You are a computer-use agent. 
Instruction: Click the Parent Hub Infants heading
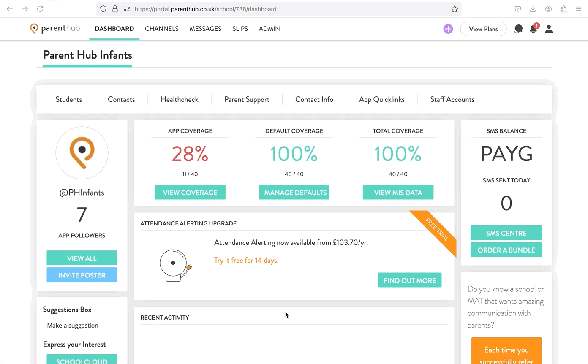[x=87, y=55]
